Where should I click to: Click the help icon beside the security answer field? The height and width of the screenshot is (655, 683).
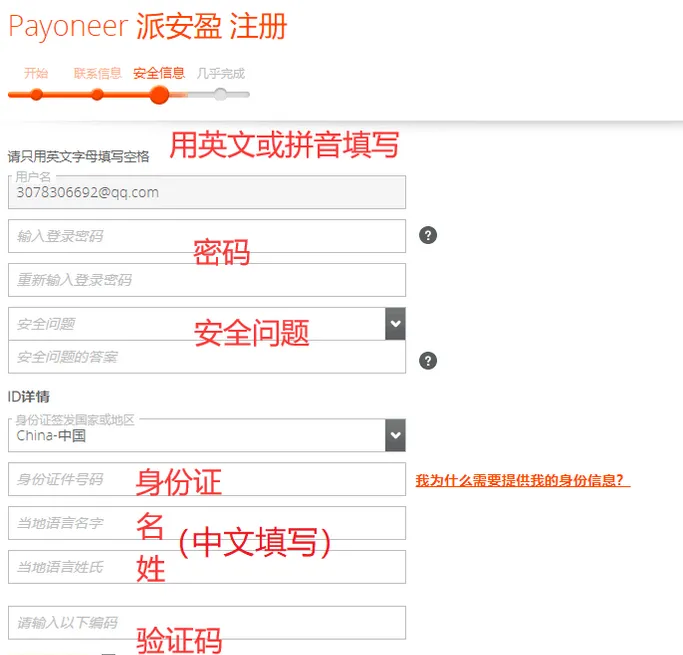point(428,361)
